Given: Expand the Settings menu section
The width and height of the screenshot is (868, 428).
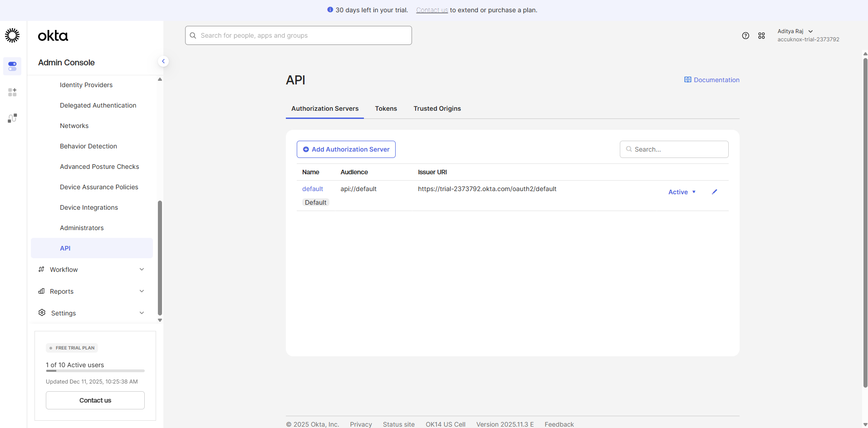Looking at the screenshot, I should click(92, 313).
